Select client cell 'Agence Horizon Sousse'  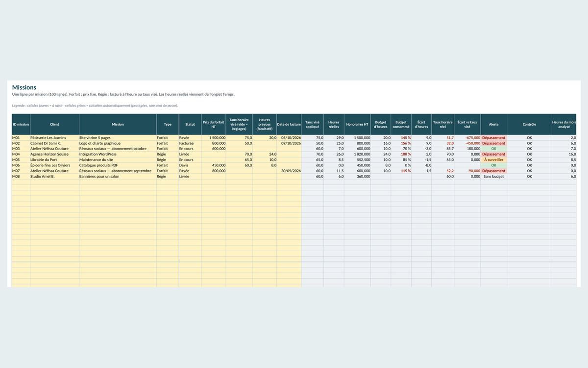pos(54,154)
